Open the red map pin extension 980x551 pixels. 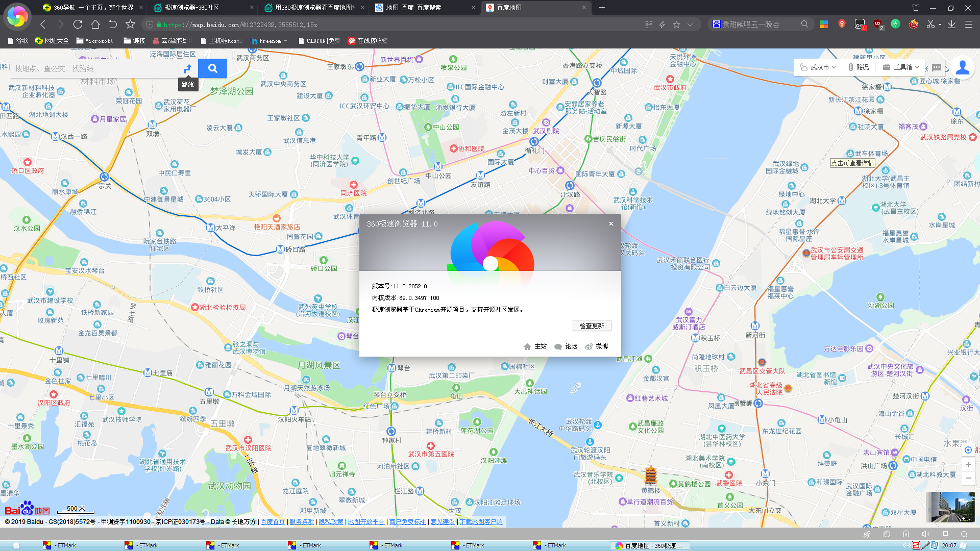(842, 24)
